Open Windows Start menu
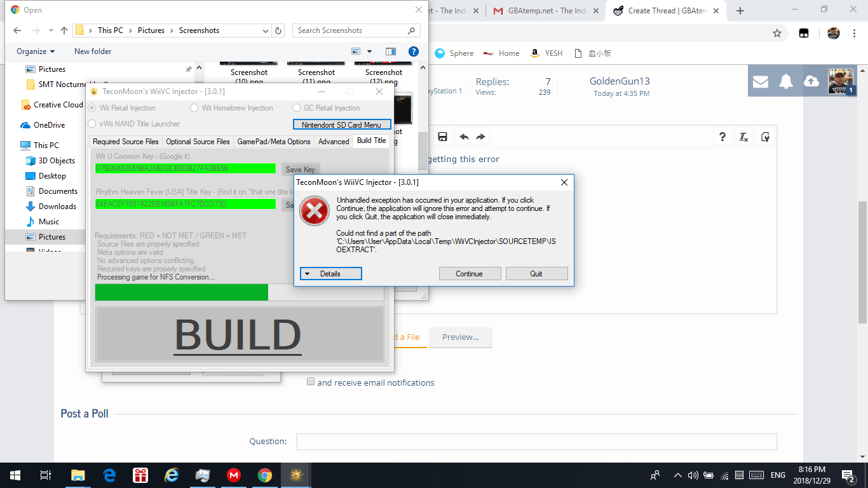 [x=15, y=475]
